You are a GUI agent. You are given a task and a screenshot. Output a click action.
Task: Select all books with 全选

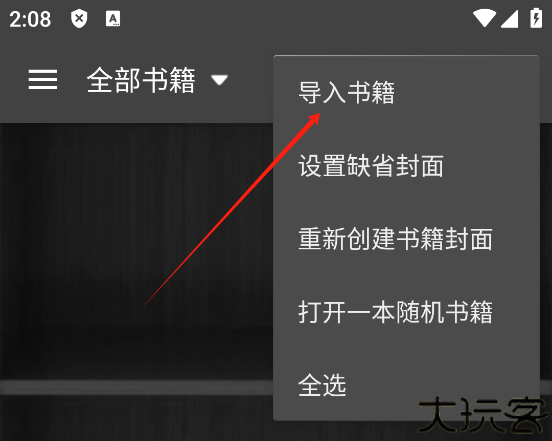pos(406,385)
